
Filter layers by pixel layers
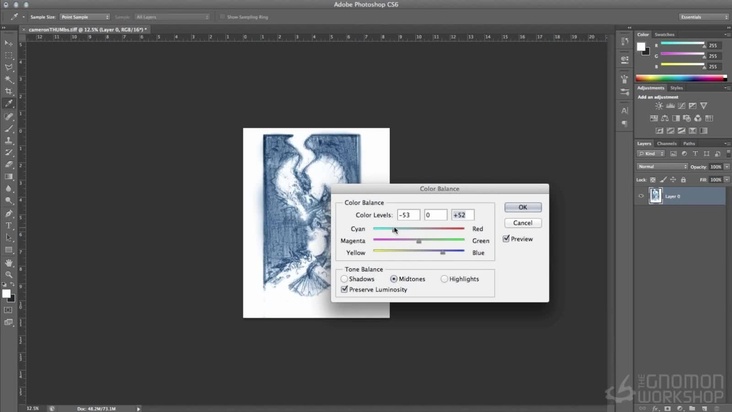tap(673, 154)
